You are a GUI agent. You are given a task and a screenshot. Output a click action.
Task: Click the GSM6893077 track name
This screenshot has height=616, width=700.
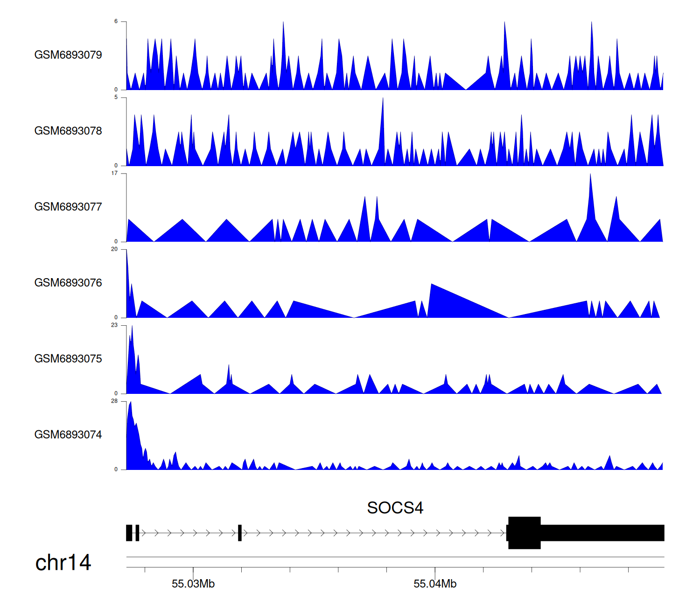click(68, 207)
